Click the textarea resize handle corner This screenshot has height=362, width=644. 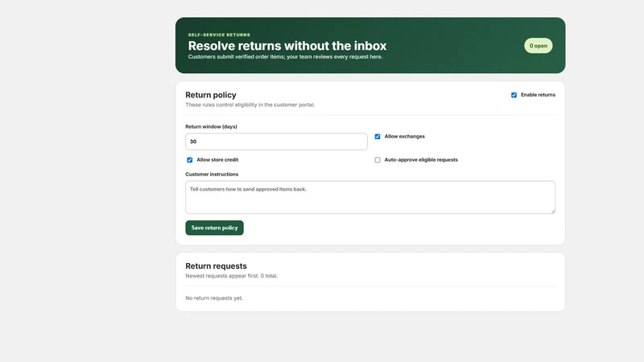pos(553,212)
